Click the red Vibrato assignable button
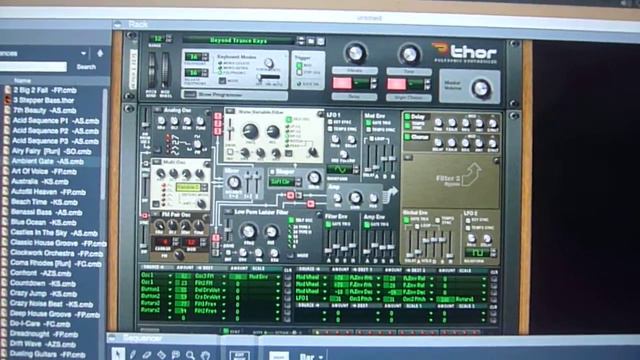Image resolution: width=640 pixels, height=360 pixels. point(342,83)
